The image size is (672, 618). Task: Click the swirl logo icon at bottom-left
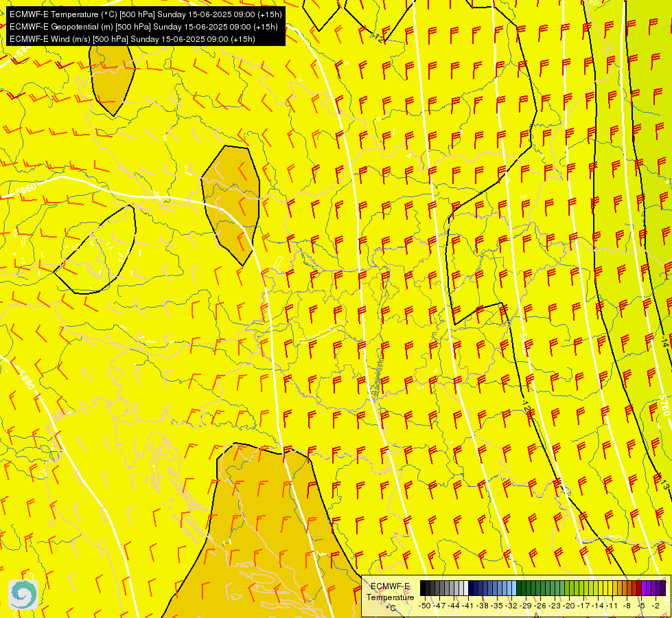(23, 595)
